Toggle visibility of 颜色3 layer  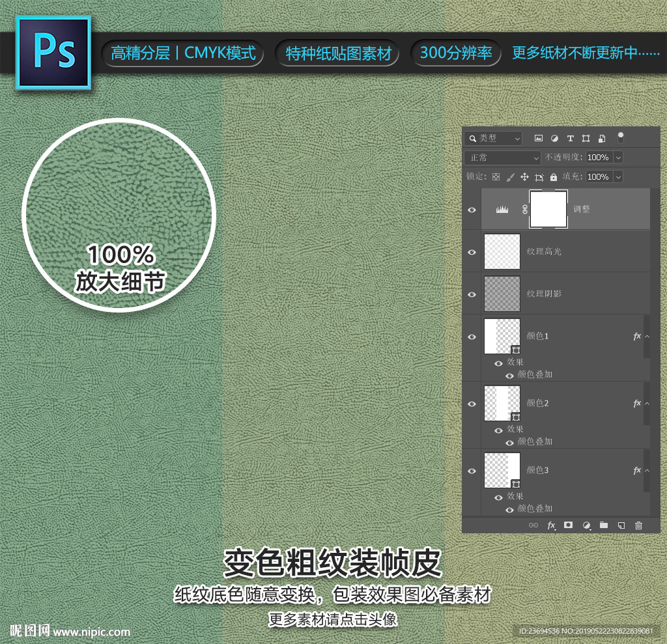pos(472,471)
